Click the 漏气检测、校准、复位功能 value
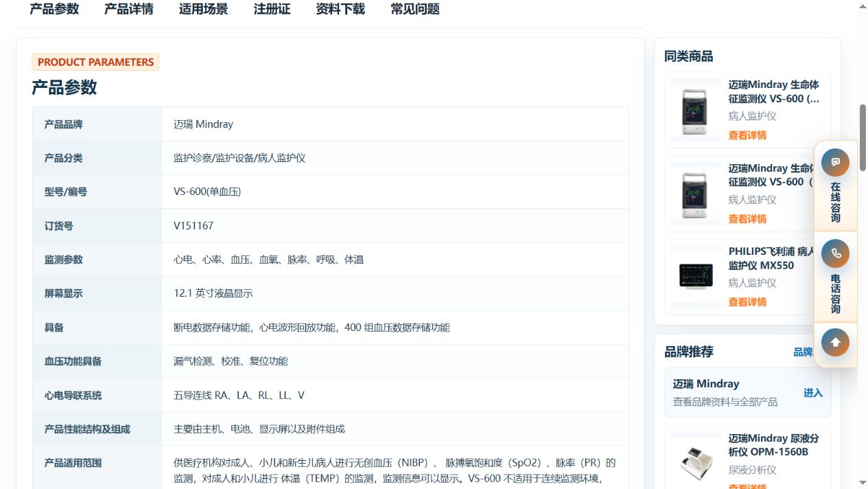The image size is (868, 489). [231, 361]
